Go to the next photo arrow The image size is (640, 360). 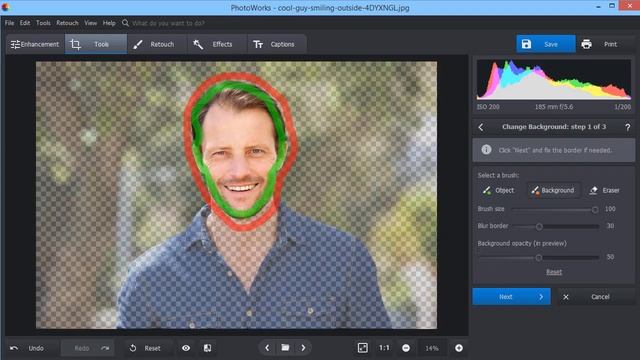coord(303,348)
